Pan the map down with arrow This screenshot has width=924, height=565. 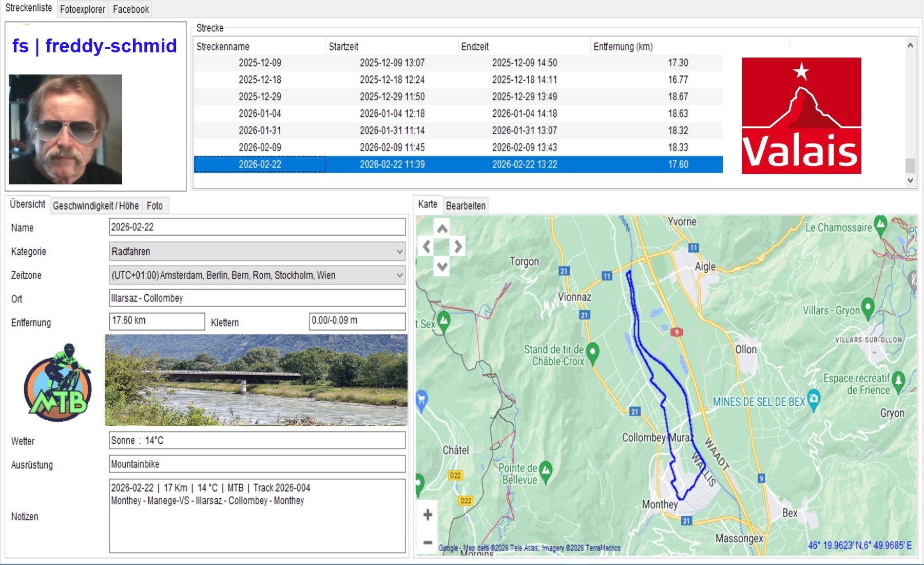[442, 266]
